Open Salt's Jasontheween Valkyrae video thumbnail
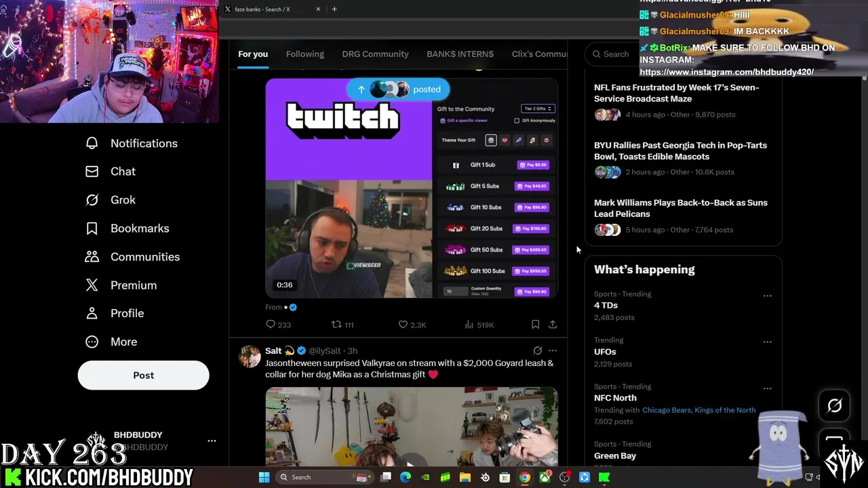 point(412,427)
